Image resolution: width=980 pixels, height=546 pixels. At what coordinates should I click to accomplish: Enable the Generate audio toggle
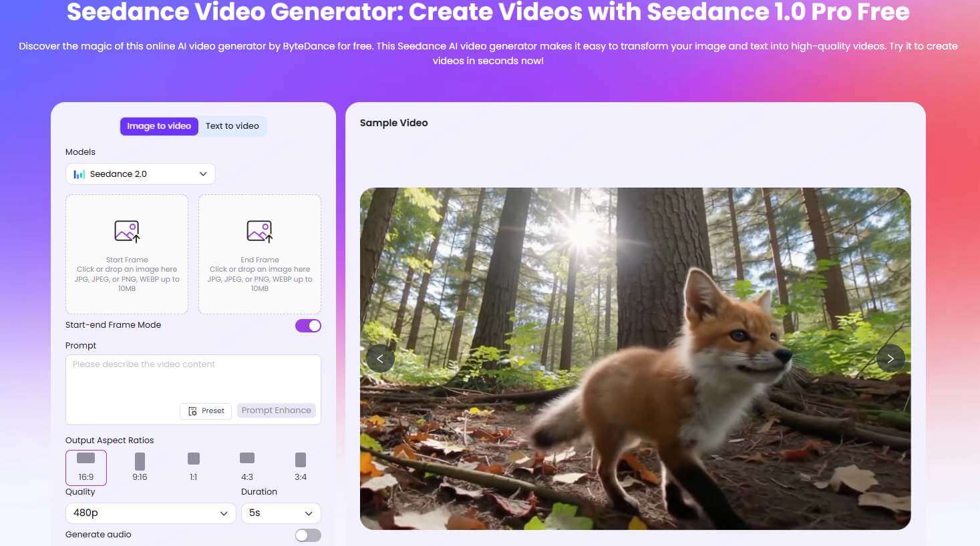click(307, 535)
